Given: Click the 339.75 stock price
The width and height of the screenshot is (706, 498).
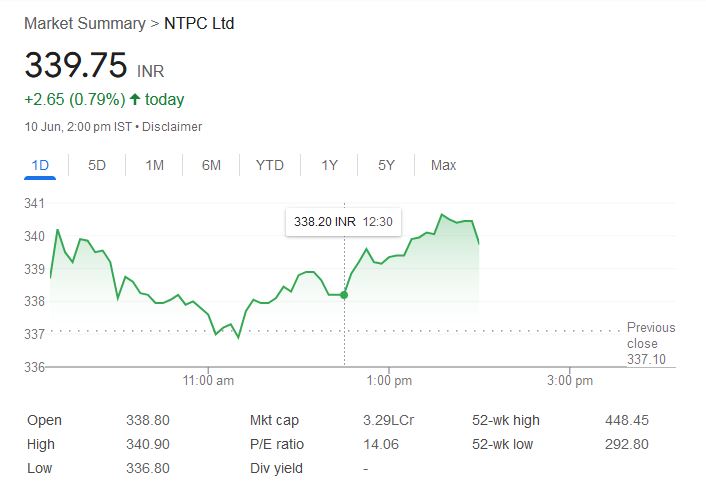Looking at the screenshot, I should click(76, 66).
